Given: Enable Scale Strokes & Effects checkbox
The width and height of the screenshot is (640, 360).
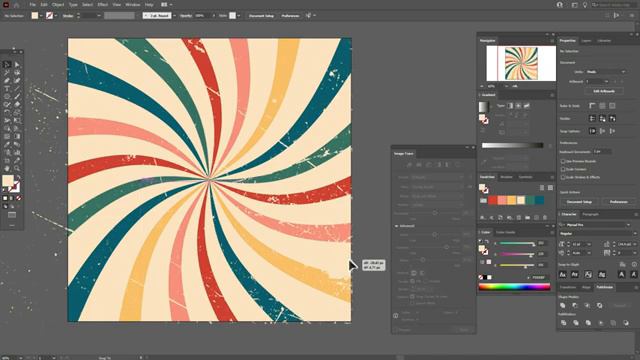Looking at the screenshot, I should point(563,177).
